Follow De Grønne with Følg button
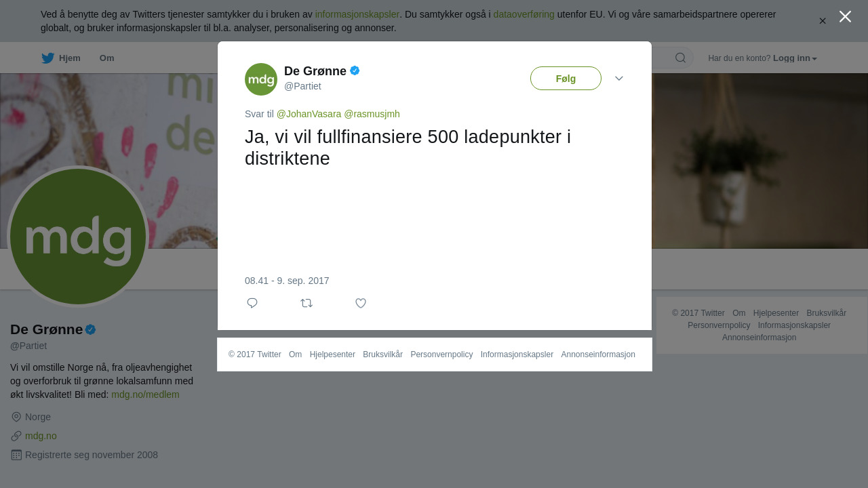 (566, 79)
